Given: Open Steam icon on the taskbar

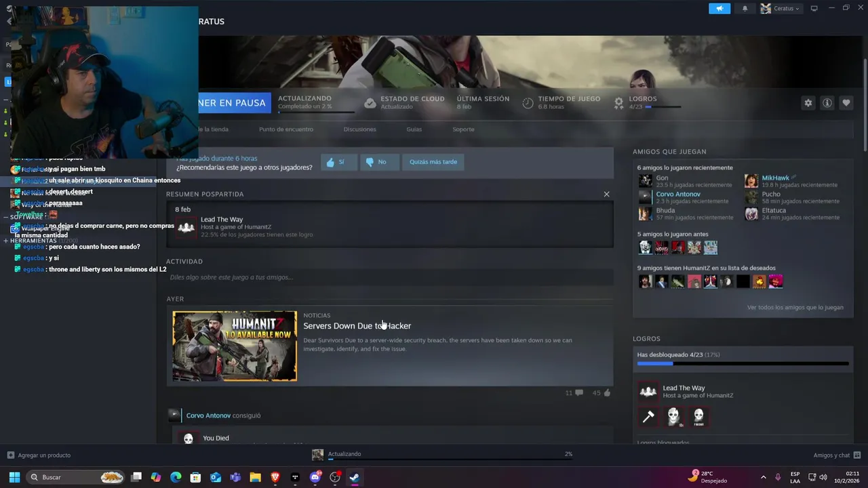Looking at the screenshot, I should click(x=354, y=477).
